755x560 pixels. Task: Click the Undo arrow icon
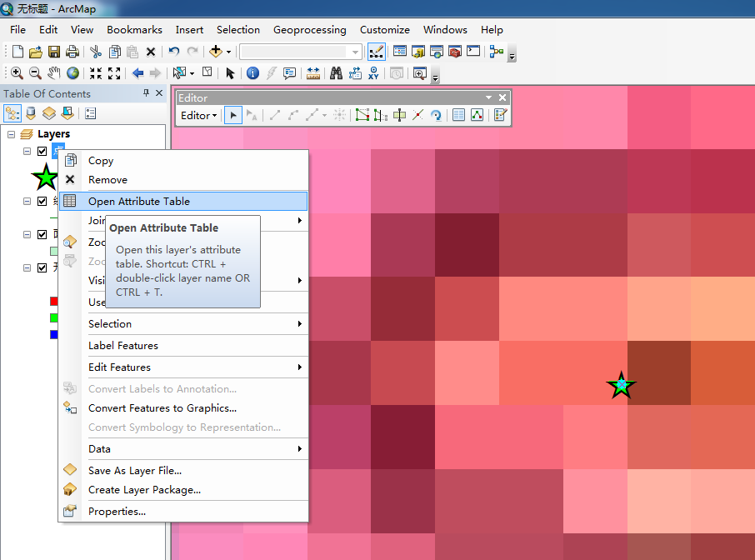click(x=174, y=51)
